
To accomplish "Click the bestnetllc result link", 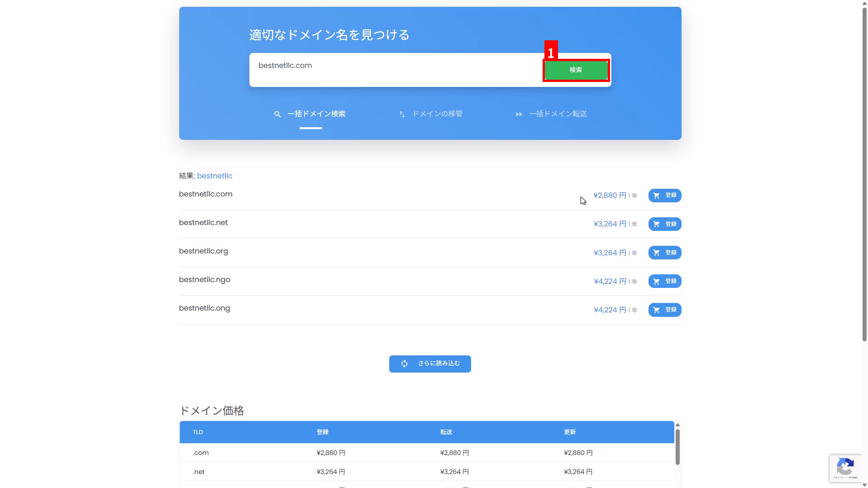I will coord(215,176).
